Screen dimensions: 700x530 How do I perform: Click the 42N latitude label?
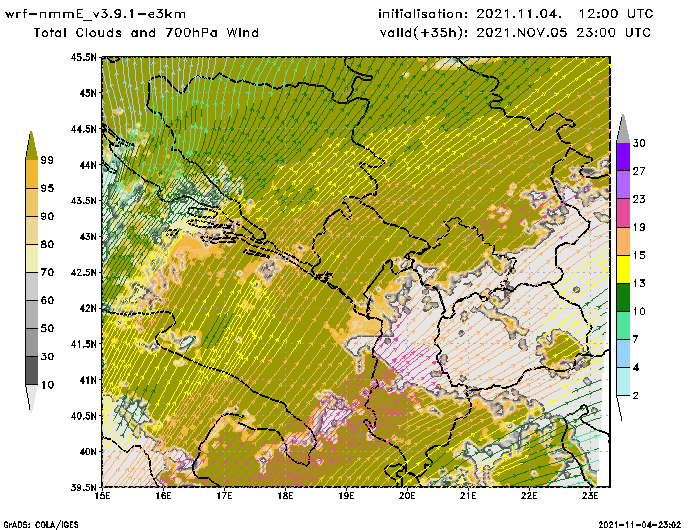(88, 308)
